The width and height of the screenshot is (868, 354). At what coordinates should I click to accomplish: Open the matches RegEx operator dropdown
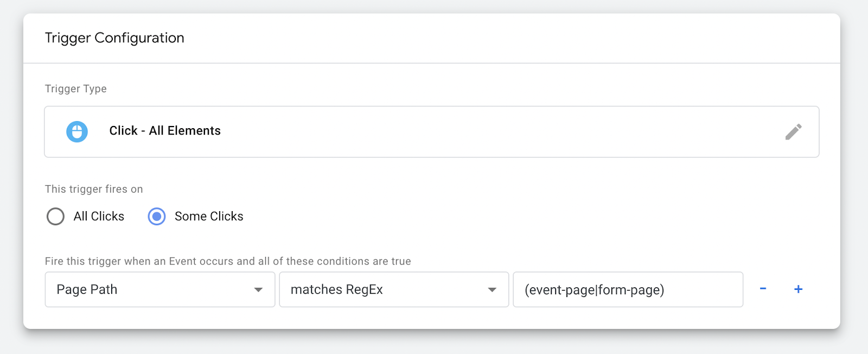pyautogui.click(x=393, y=289)
